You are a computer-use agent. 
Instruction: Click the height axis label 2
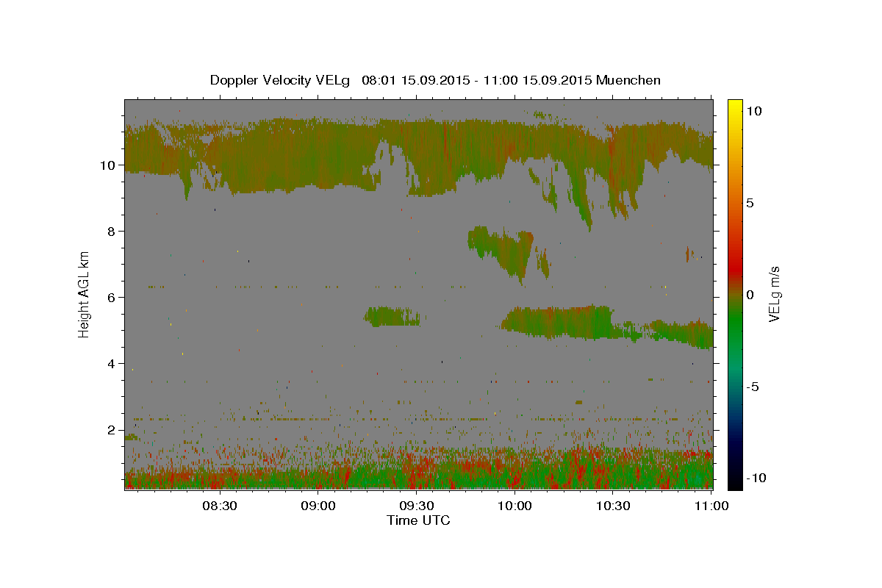click(x=112, y=430)
